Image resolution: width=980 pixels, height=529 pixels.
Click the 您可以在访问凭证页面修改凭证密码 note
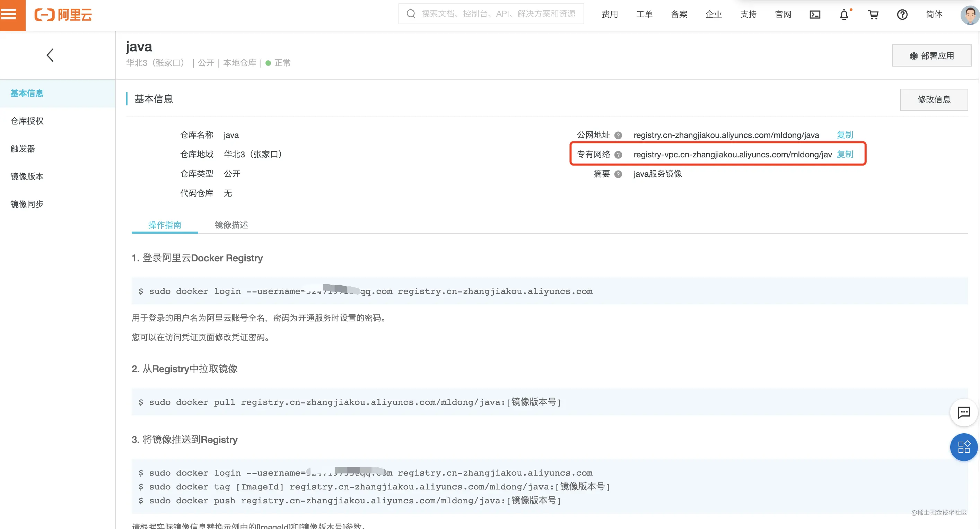(x=201, y=338)
